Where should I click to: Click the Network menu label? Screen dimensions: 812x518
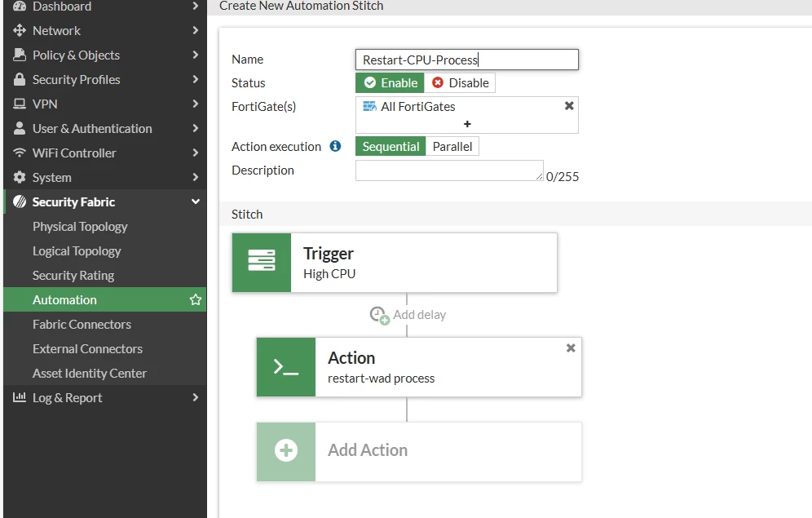[56, 30]
